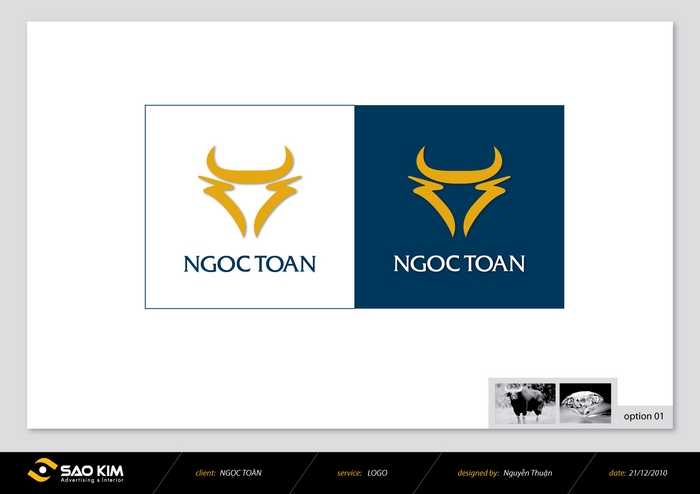Viewport: 700px width, 494px height.
Task: Click the designer name Nguyễn Thuận
Action: point(529,472)
